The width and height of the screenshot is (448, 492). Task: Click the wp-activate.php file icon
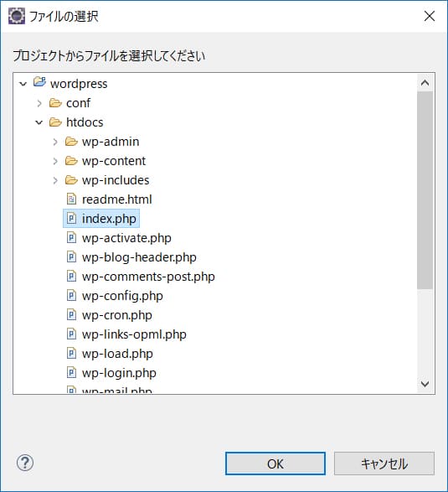click(x=71, y=237)
